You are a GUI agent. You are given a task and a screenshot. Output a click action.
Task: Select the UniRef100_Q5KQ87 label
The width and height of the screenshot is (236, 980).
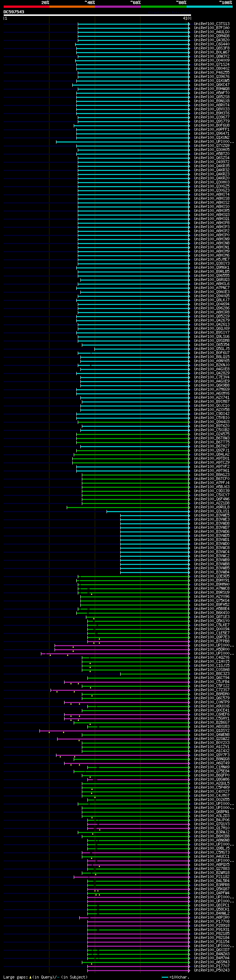[212, 889]
